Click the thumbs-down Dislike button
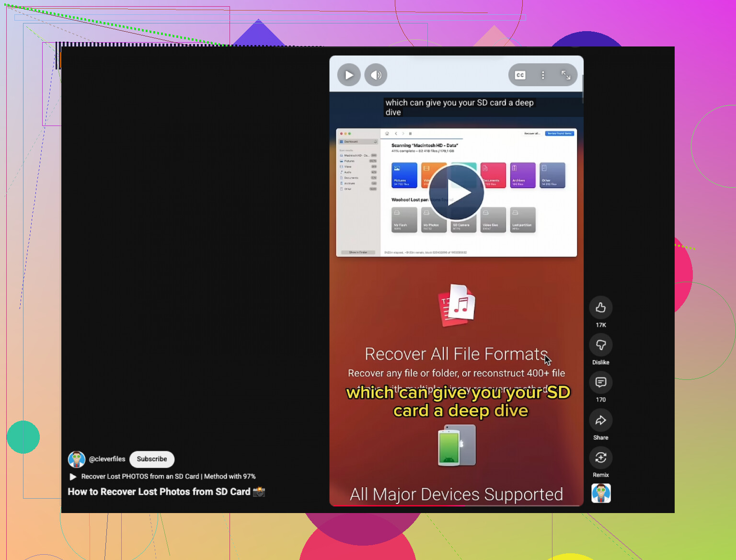Viewport: 736px width, 560px height. (x=601, y=345)
